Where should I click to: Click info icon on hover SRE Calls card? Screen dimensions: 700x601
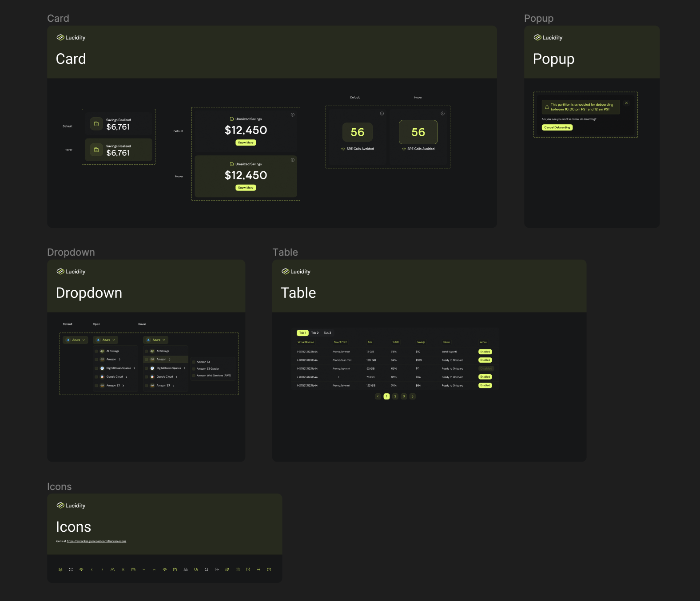pyautogui.click(x=443, y=114)
